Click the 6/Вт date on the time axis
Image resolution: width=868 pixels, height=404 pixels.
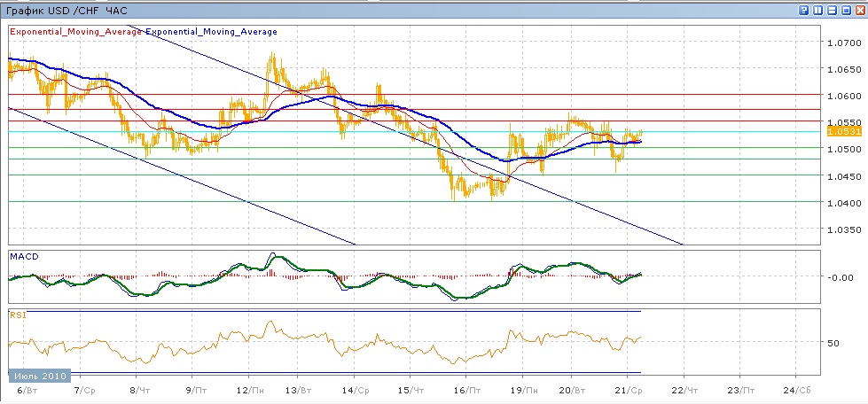pos(26,390)
